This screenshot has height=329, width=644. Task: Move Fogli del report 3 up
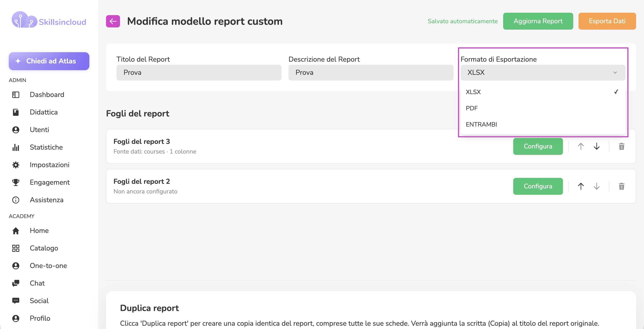coord(581,146)
